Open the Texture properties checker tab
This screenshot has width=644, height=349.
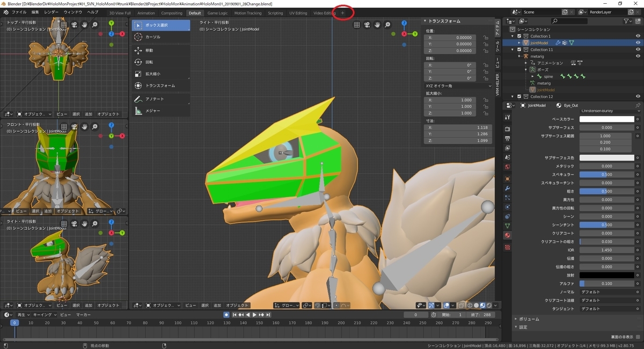click(507, 247)
